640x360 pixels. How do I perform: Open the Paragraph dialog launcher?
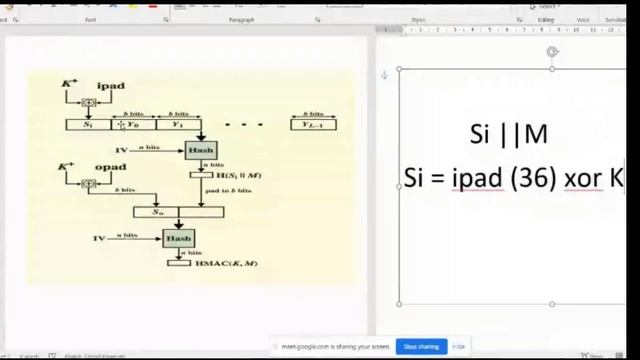point(318,20)
